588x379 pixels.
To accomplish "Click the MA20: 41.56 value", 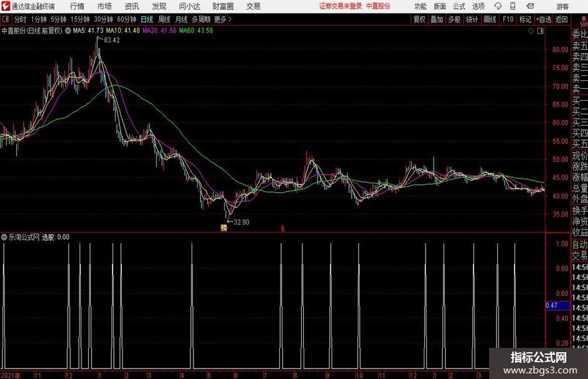I will click(159, 30).
